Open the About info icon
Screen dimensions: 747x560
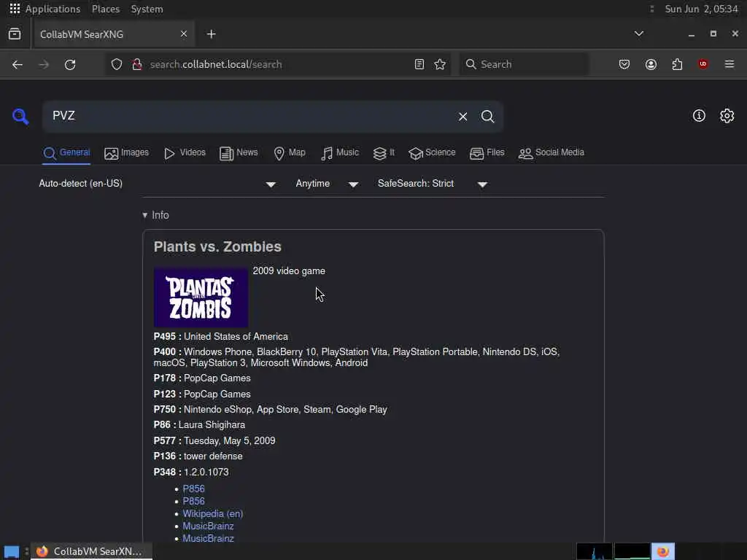pos(699,116)
